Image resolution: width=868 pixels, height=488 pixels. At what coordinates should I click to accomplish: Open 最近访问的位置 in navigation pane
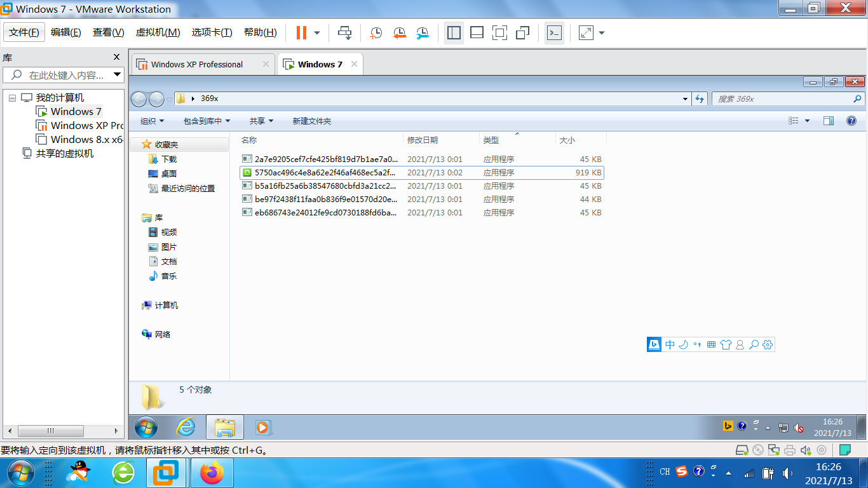coord(181,189)
